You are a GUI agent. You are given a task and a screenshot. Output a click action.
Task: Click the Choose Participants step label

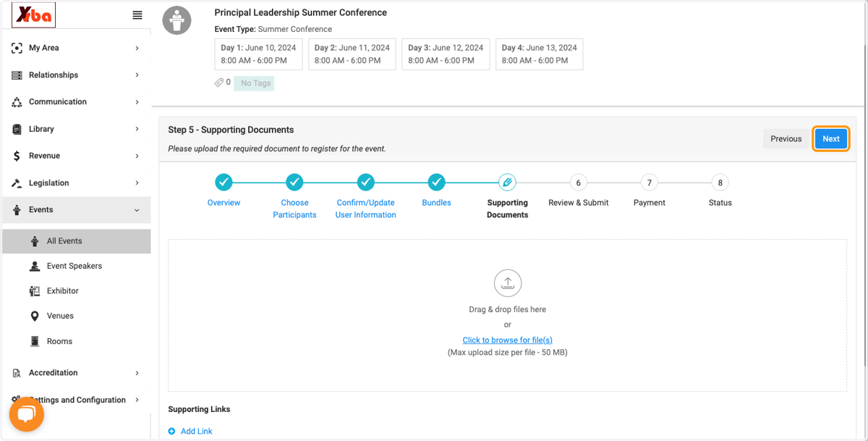click(x=295, y=209)
